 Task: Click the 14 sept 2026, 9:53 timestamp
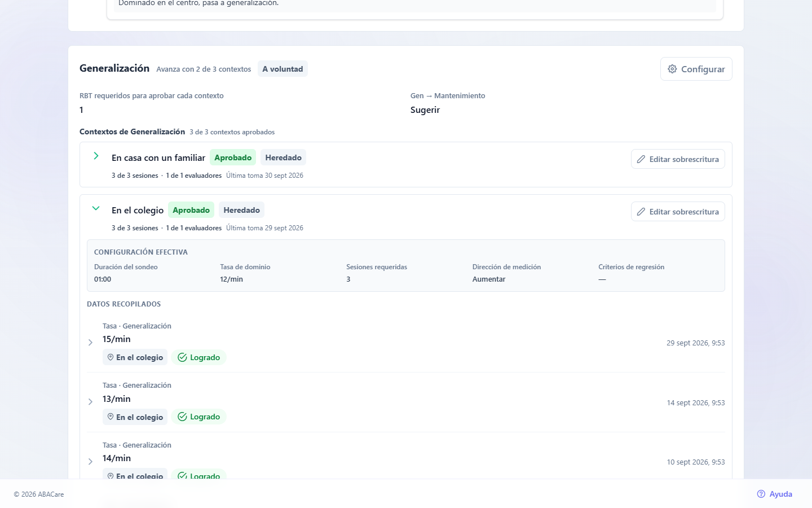[696, 403]
